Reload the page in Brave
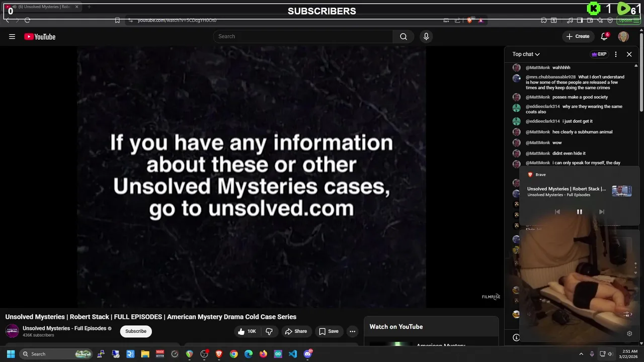The width and height of the screenshot is (644, 362). coord(27,20)
